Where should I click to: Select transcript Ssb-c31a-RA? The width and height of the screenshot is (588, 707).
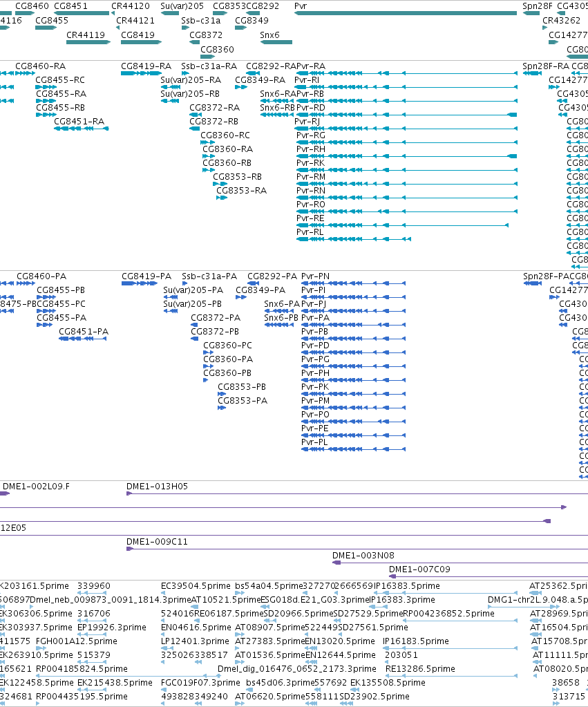tap(209, 66)
